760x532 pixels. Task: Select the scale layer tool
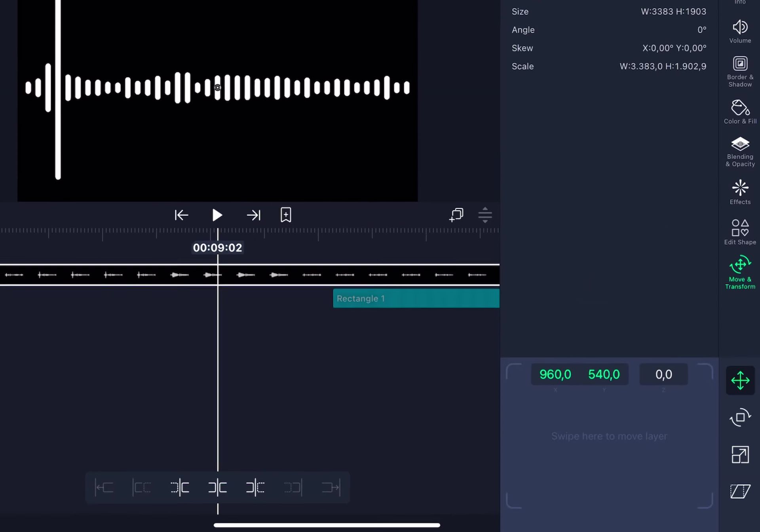click(x=740, y=454)
